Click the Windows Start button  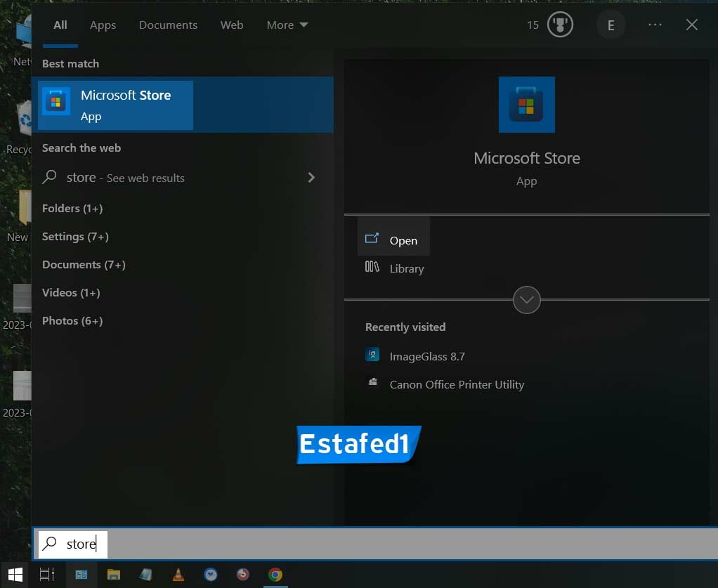[x=15, y=575]
